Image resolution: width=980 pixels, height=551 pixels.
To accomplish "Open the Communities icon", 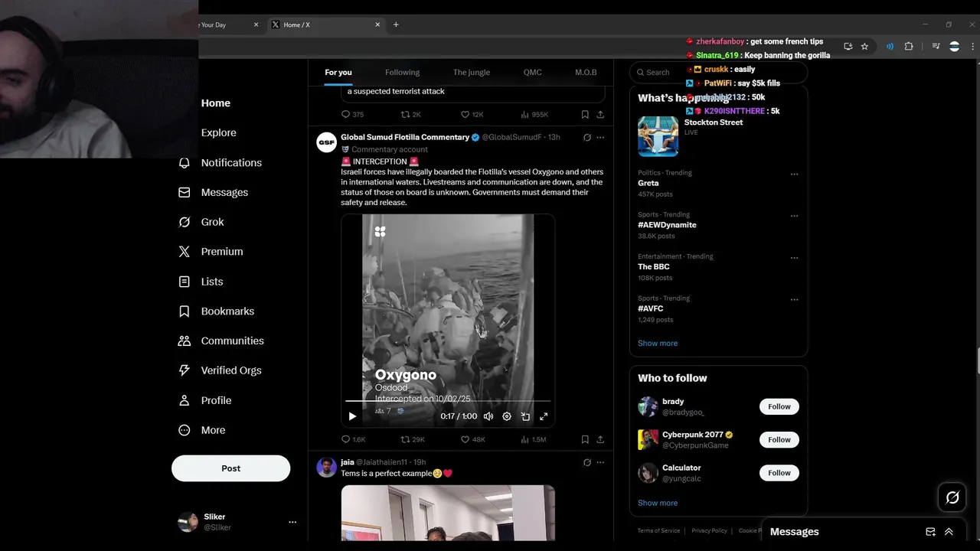I will (184, 341).
